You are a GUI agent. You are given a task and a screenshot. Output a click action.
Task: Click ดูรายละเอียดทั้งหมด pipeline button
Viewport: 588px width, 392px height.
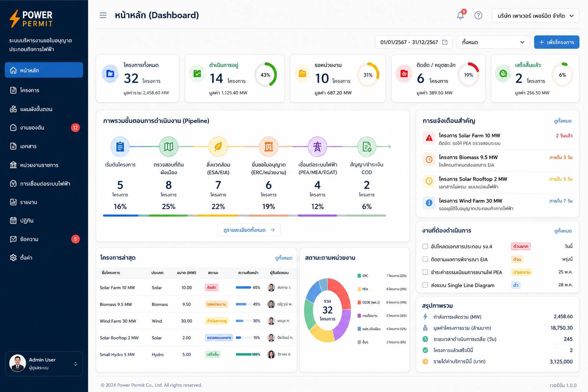click(x=249, y=230)
